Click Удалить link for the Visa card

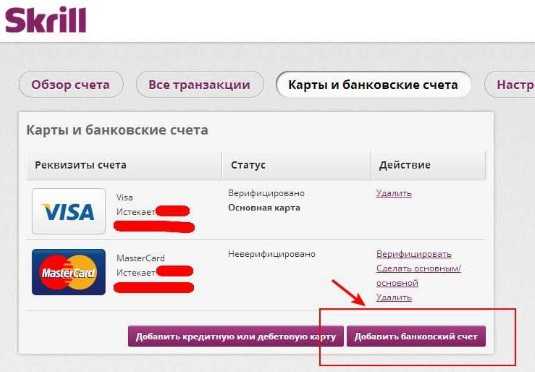pyautogui.click(x=394, y=194)
